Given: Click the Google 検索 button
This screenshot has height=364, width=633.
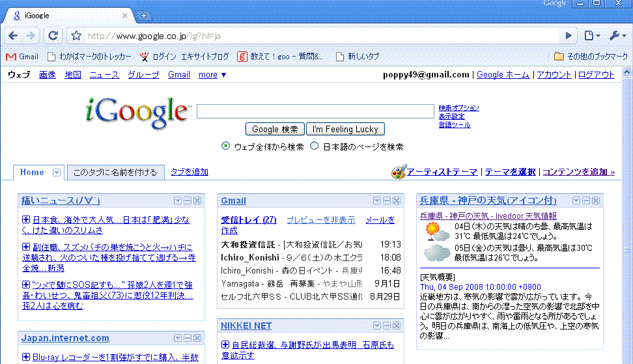Looking at the screenshot, I should pyautogui.click(x=275, y=129).
